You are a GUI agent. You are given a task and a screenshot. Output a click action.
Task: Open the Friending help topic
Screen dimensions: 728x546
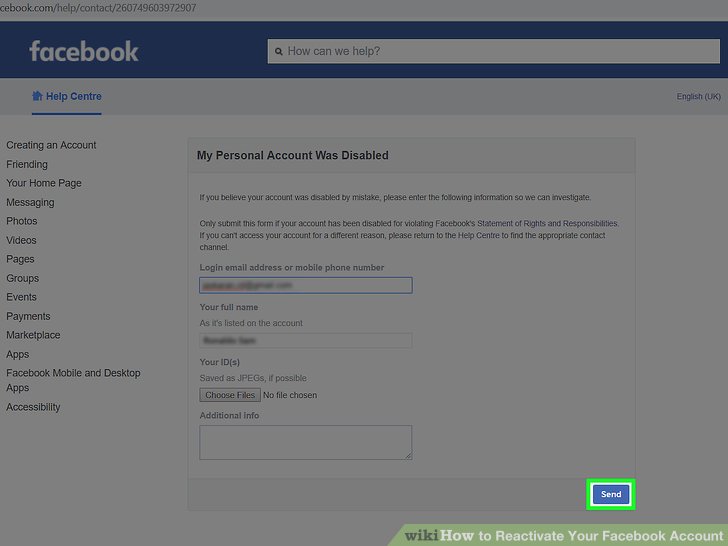[27, 164]
